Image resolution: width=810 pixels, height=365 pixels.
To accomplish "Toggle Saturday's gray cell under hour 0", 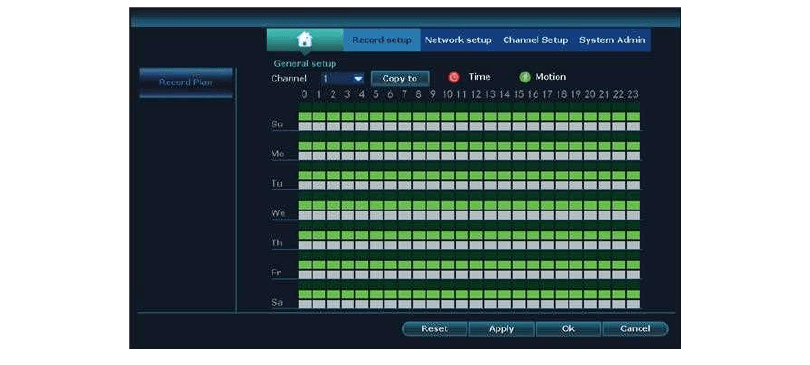I will point(305,304).
